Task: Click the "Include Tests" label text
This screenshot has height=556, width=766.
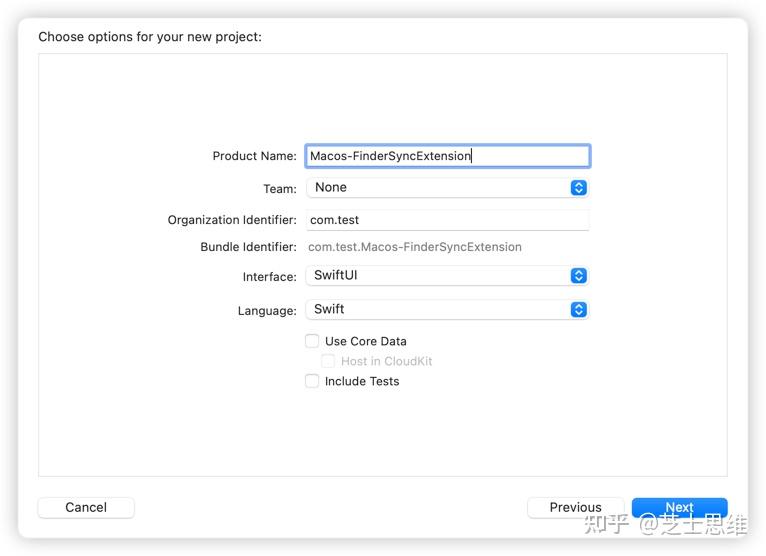Action: (362, 381)
